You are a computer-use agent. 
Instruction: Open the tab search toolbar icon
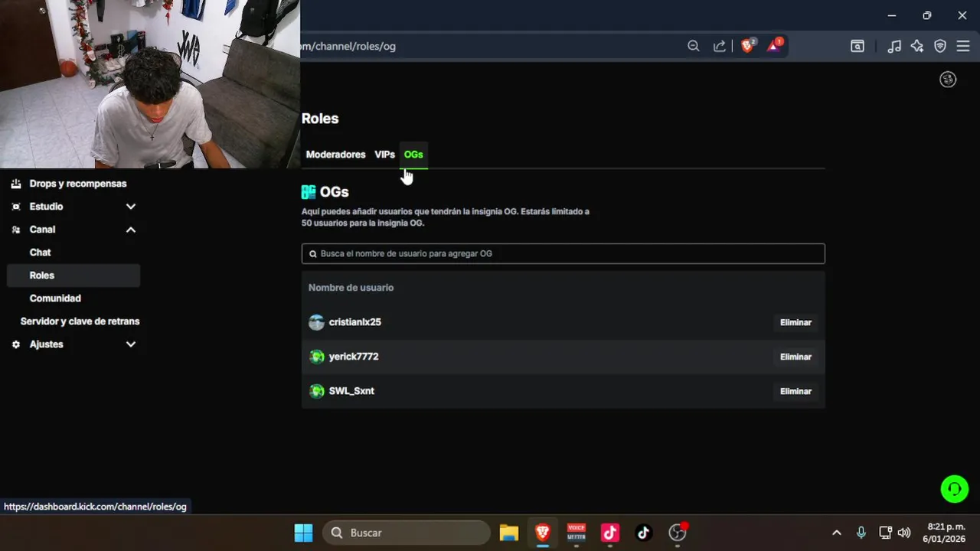857,46
